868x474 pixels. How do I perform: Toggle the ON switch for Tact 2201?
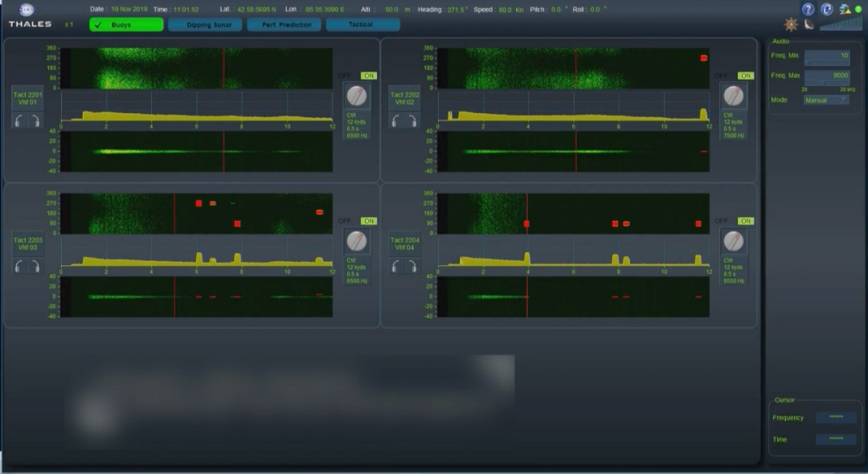coord(369,76)
